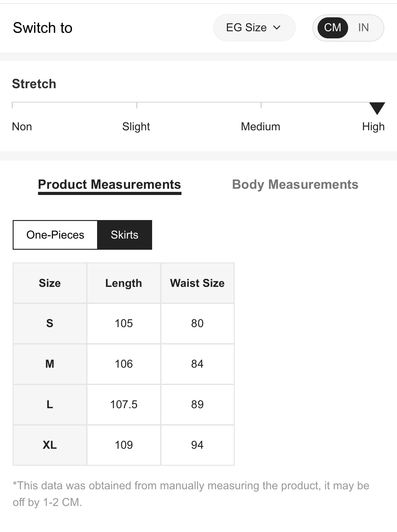397x532 pixels.
Task: Click the Size column header
Action: pyautogui.click(x=50, y=283)
